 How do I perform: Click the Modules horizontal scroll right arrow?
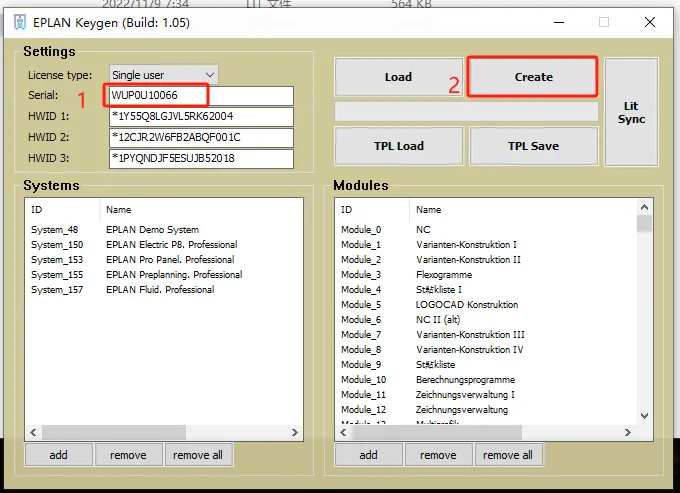click(x=628, y=432)
